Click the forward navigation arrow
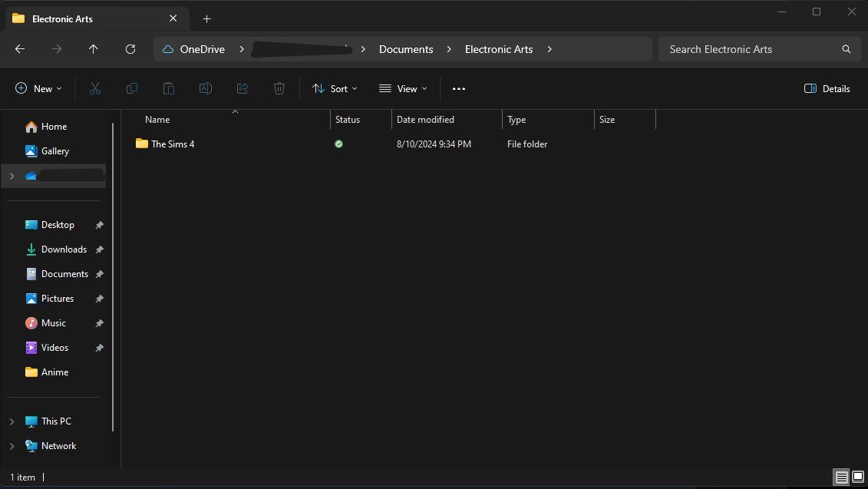The width and height of the screenshot is (868, 489). click(x=57, y=49)
